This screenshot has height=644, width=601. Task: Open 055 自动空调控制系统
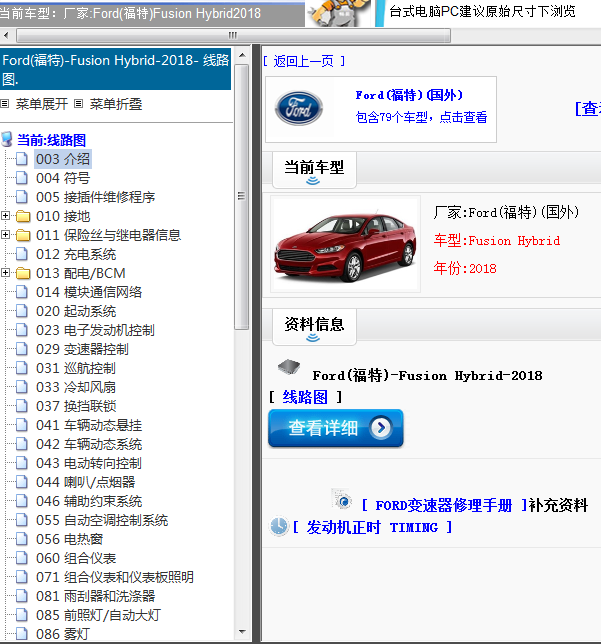click(x=102, y=520)
